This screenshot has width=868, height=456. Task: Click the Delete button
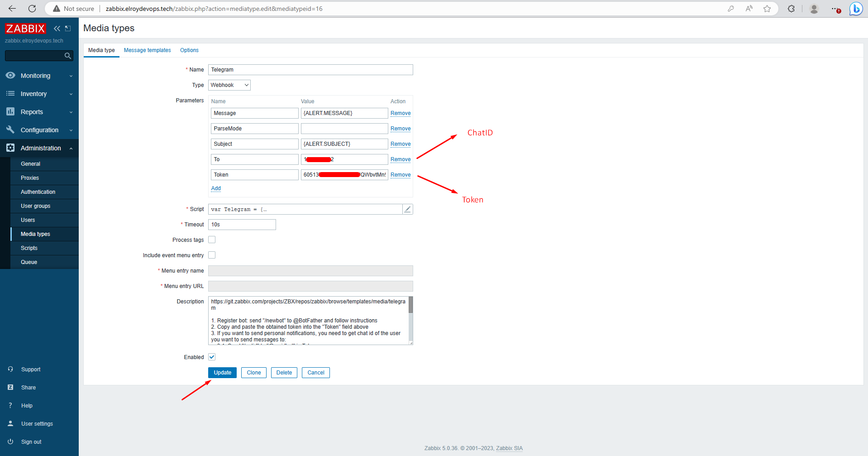[284, 373]
